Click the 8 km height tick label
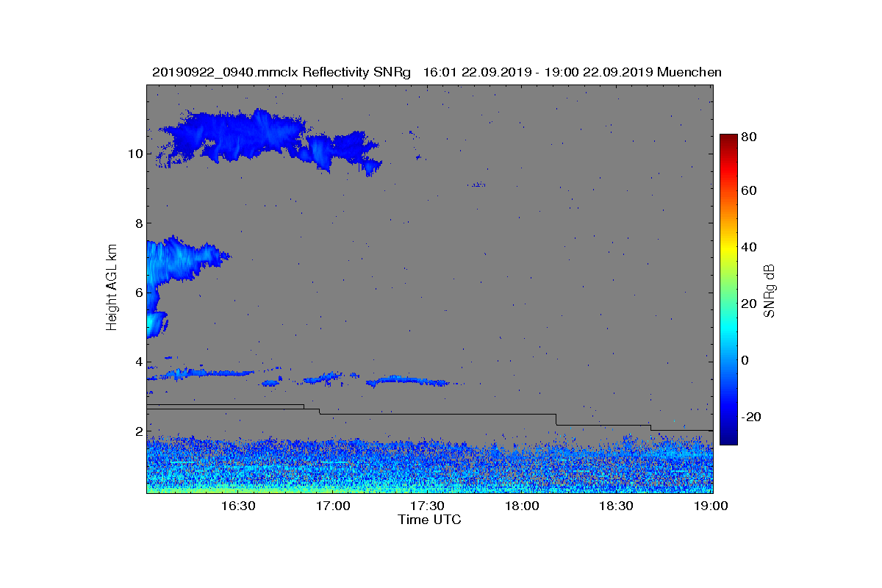The height and width of the screenshot is (588, 882). (x=138, y=223)
